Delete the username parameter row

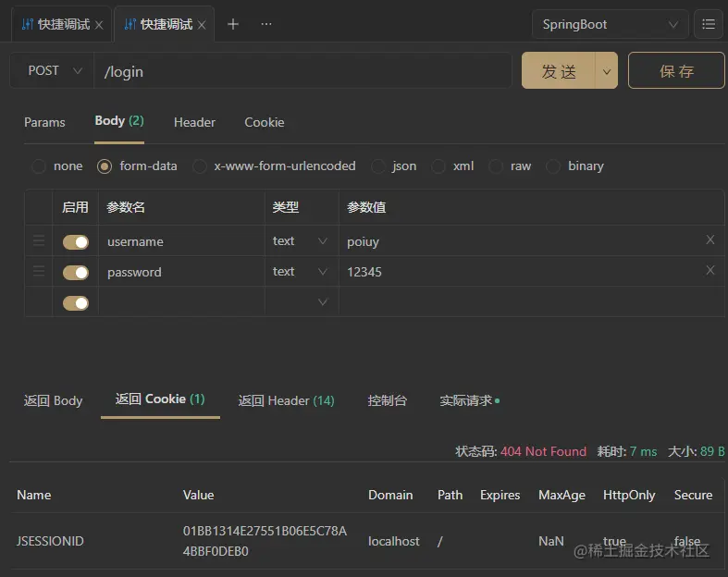[709, 239]
